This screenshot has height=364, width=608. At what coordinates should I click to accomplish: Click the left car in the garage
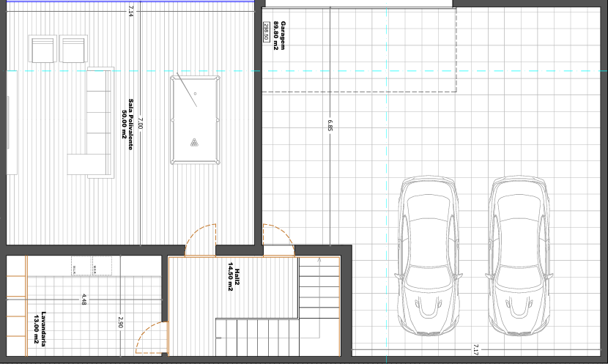(x=429, y=256)
